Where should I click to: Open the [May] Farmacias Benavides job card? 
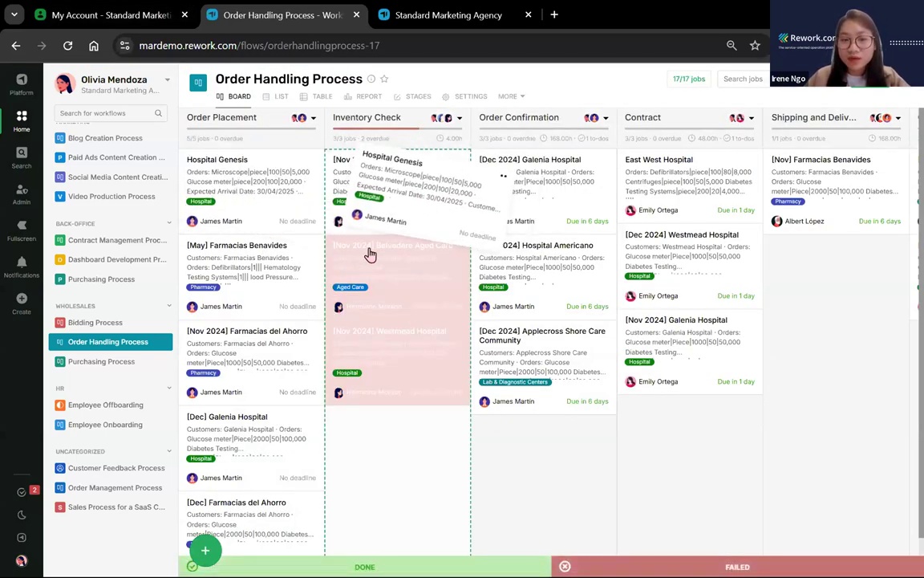(251, 277)
